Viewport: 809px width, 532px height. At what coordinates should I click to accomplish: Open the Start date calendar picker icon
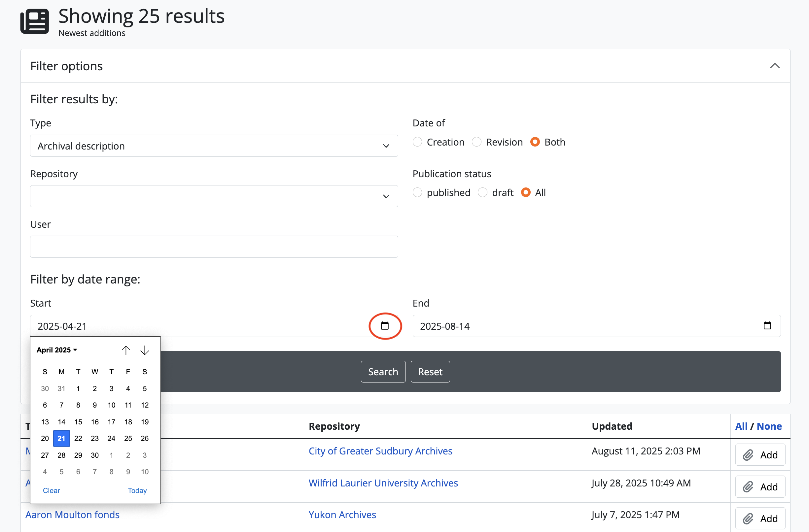[x=384, y=325]
